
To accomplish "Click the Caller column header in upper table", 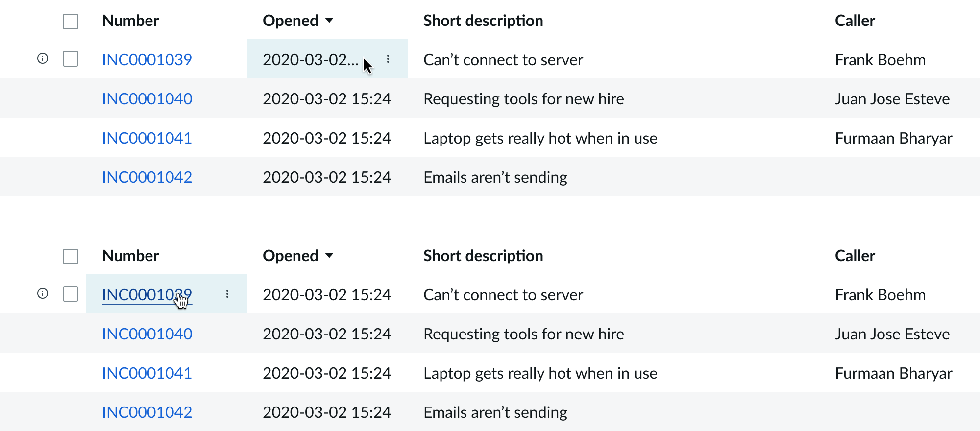I will coord(855,21).
